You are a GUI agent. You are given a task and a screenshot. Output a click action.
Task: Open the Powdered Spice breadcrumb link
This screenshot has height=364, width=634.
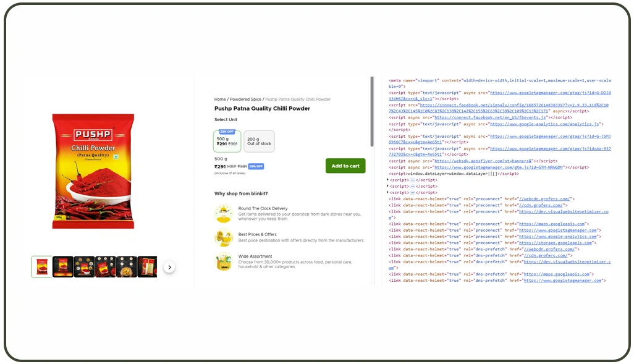click(x=245, y=99)
